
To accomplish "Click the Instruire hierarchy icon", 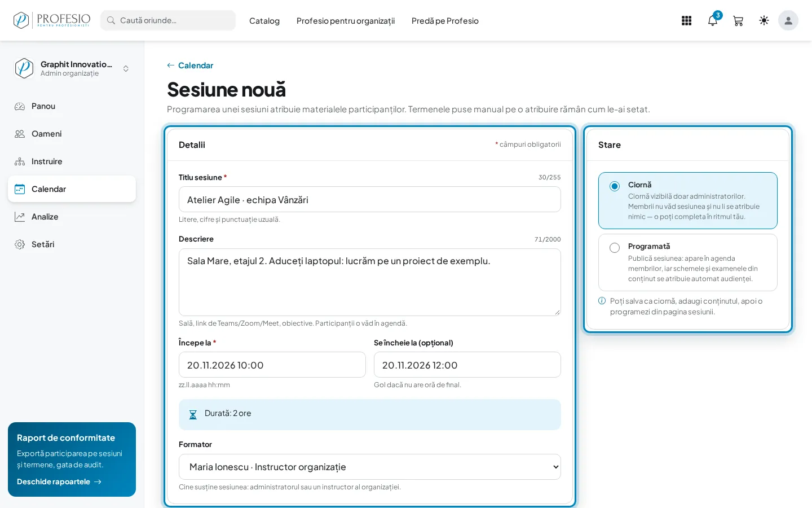I will point(20,161).
